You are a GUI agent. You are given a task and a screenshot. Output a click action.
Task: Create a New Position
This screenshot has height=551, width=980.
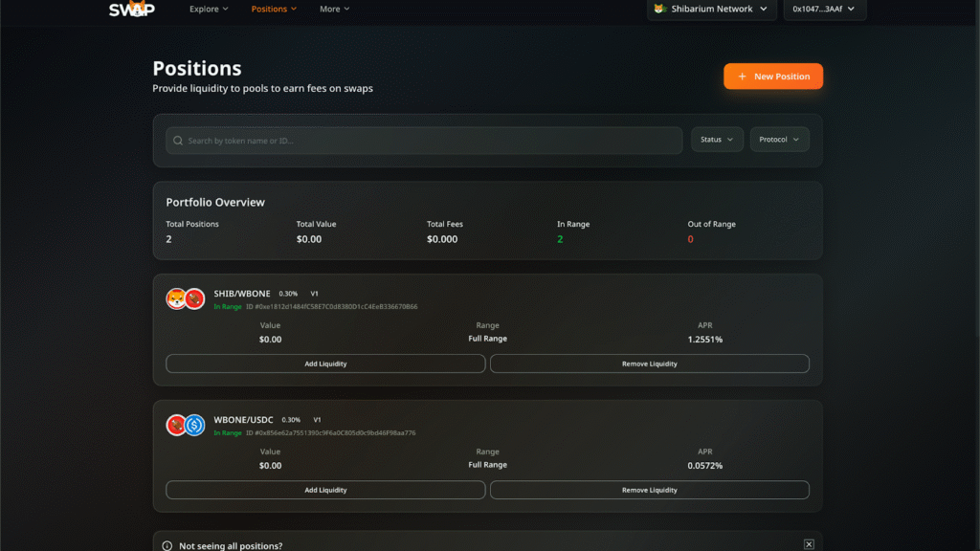773,77
